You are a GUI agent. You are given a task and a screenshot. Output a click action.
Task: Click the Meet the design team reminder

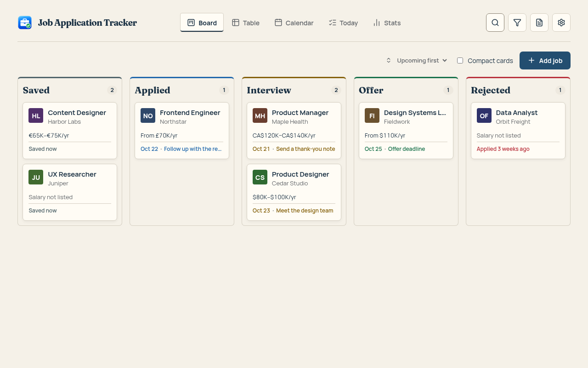pos(305,211)
